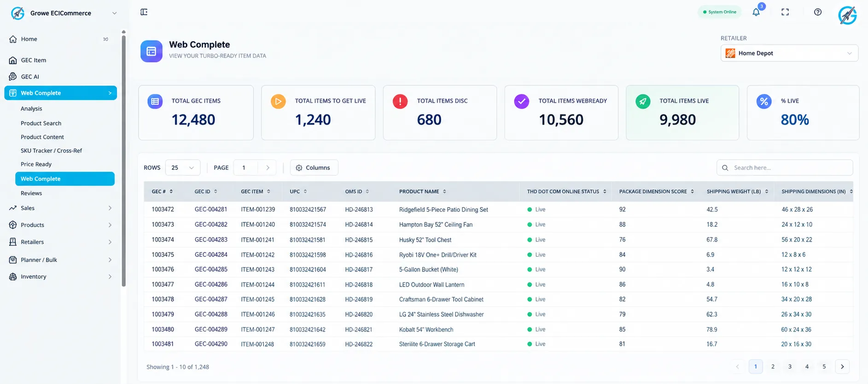Click the Total Items Live rocket icon
This screenshot has height=384, width=868.
[643, 101]
